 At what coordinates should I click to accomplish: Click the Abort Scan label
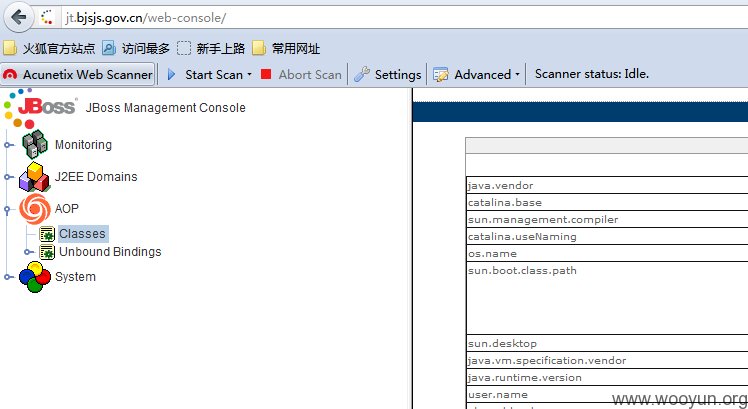point(310,74)
